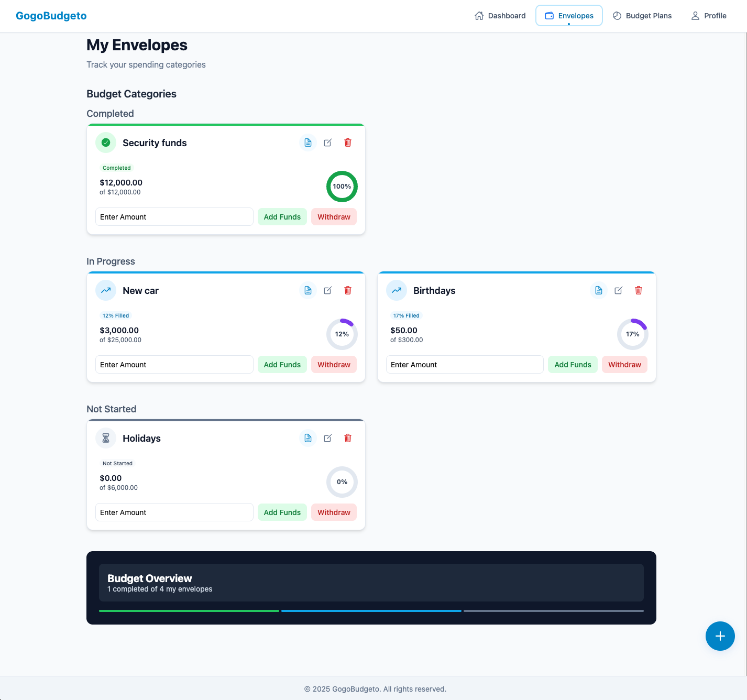Delete the Security funds envelope
Image resolution: width=747 pixels, height=700 pixels.
pos(348,143)
